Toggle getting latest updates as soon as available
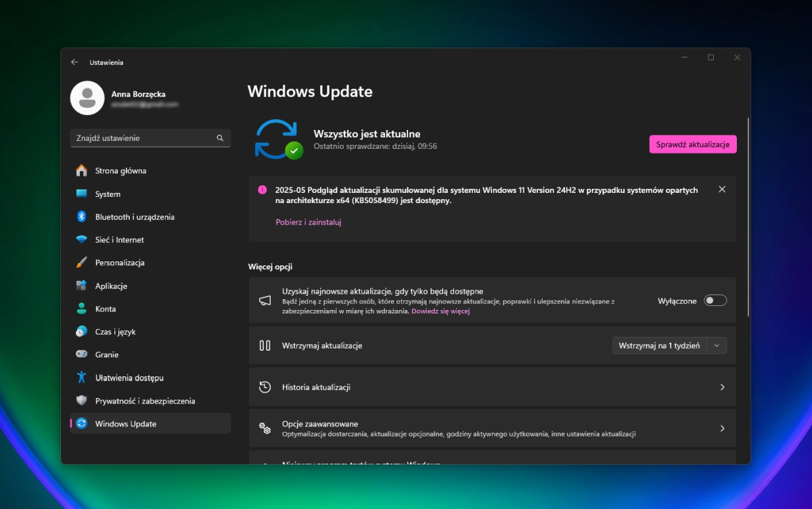Viewport: 812px width, 509px height. 715,301
